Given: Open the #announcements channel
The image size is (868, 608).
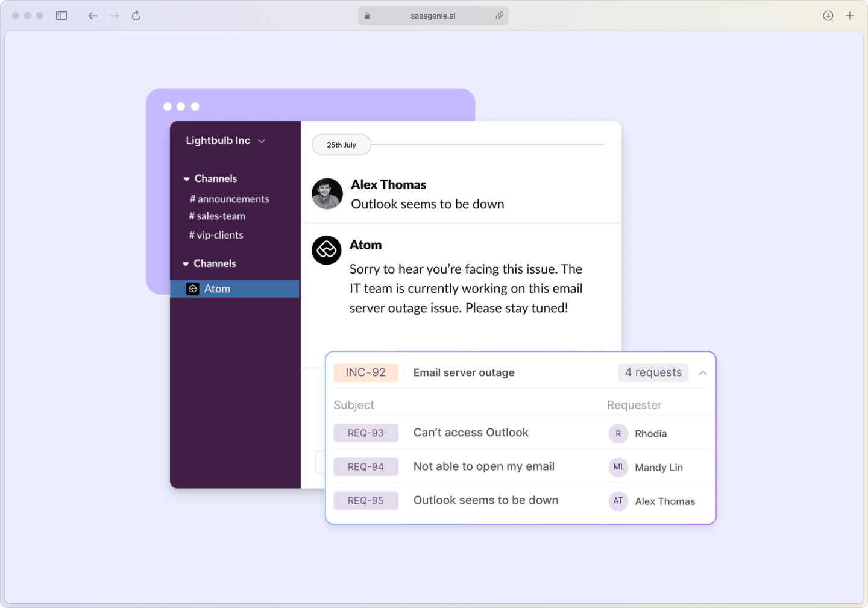Looking at the screenshot, I should pos(230,199).
